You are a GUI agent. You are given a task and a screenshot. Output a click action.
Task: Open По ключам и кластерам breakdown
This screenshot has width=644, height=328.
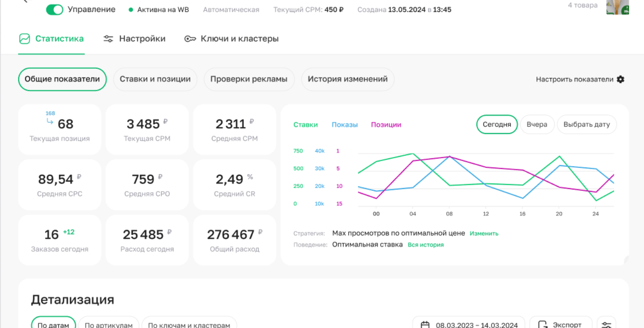click(189, 325)
